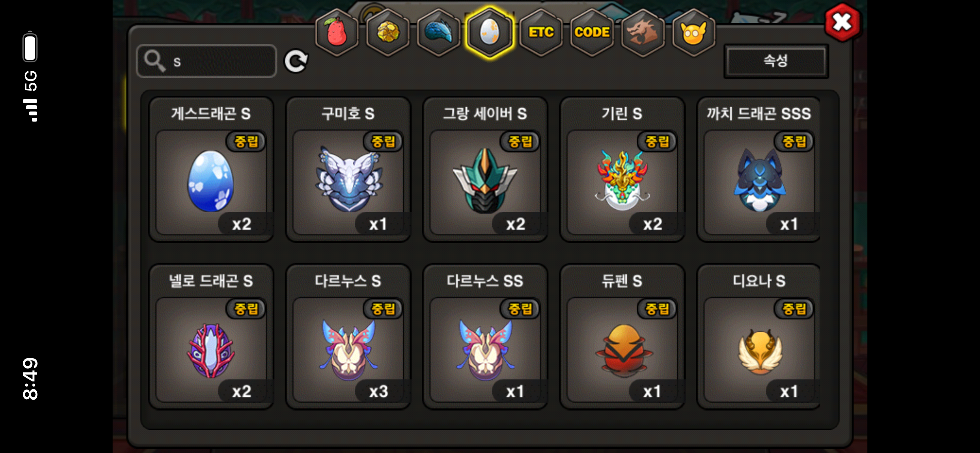Open the brown dragon head category
The image size is (980, 453).
pos(643,33)
